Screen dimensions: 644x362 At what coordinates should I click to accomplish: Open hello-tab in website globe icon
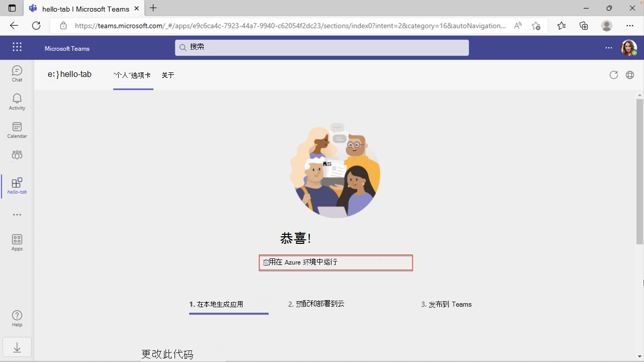coord(629,75)
